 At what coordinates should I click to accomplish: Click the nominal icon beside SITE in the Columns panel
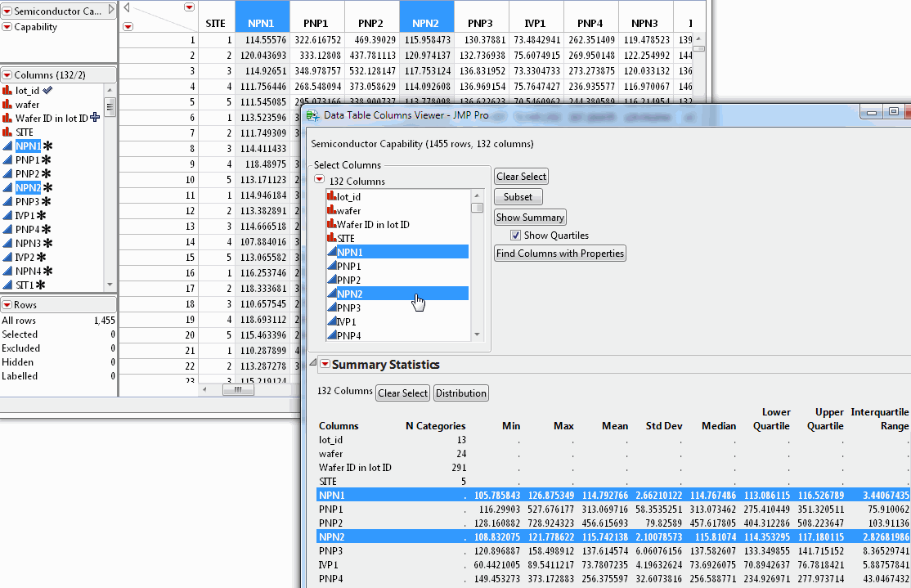point(7,132)
